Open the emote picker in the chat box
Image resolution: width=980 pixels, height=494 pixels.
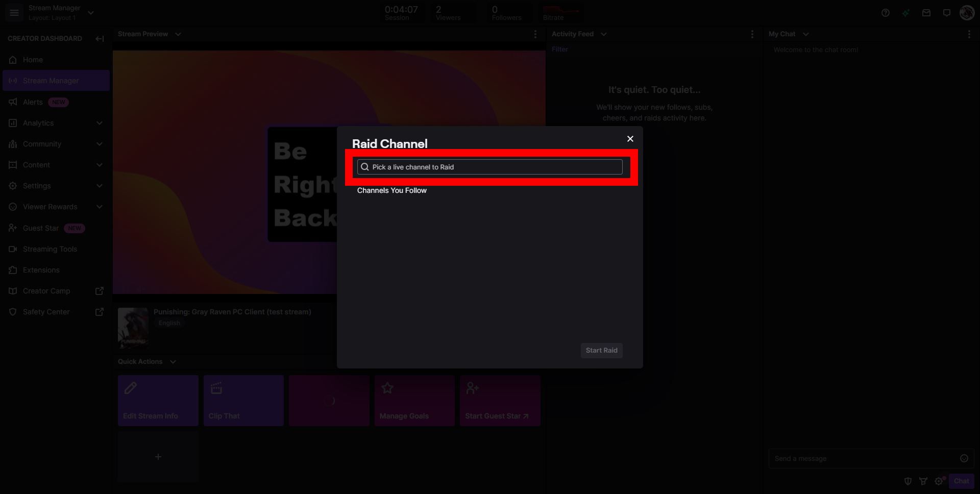(x=964, y=458)
